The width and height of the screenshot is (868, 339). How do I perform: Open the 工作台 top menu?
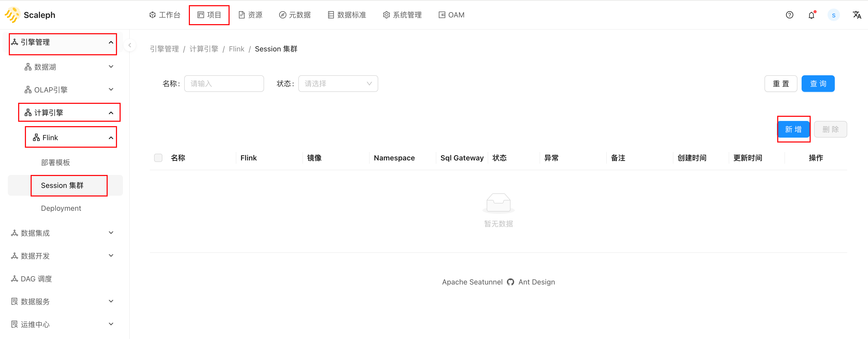(165, 15)
